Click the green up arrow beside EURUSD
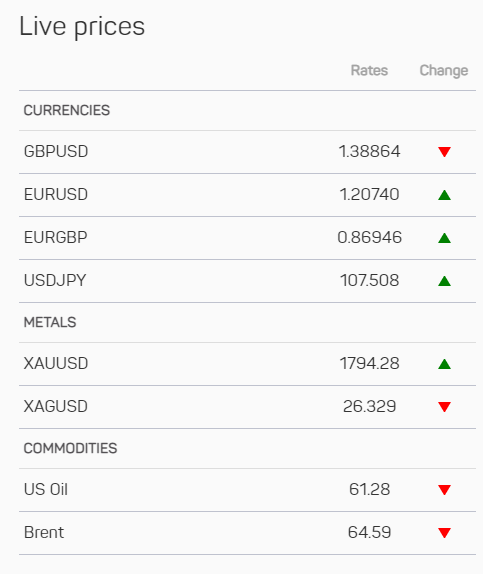 pos(444,195)
